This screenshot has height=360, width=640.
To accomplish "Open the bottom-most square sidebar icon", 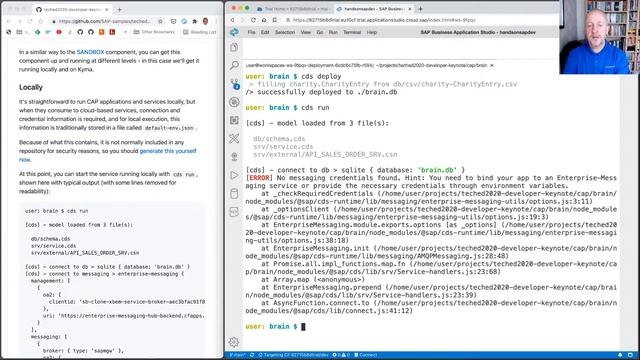I will (x=234, y=212).
